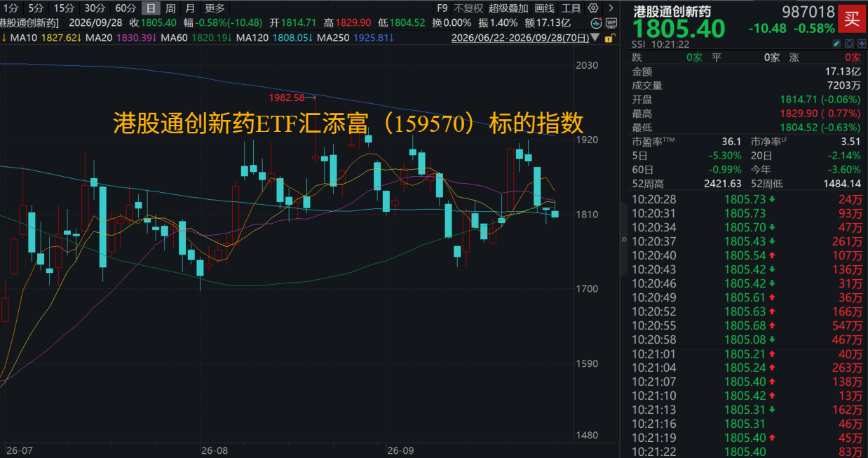Screen dimensions: 868x458
Task: Add to watchlist with blue plus icon
Action: click(862, 43)
